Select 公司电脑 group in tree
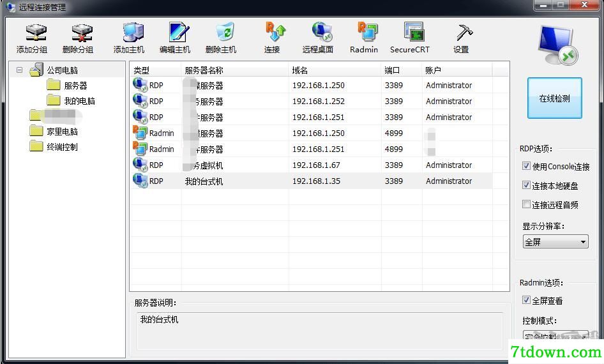 (x=62, y=70)
